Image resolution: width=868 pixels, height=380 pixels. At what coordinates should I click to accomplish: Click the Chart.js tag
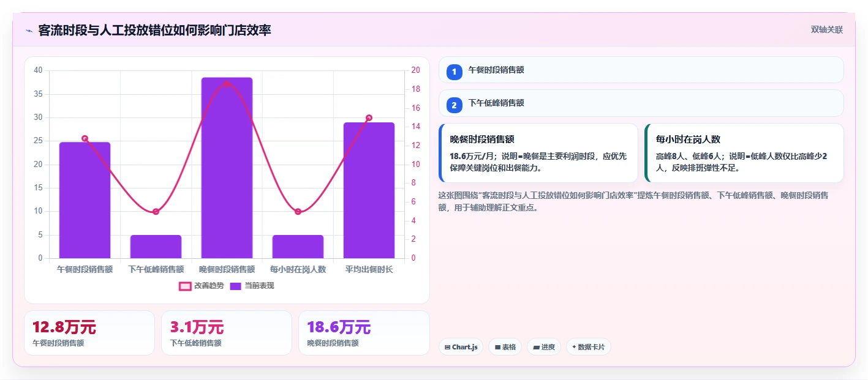pos(461,347)
